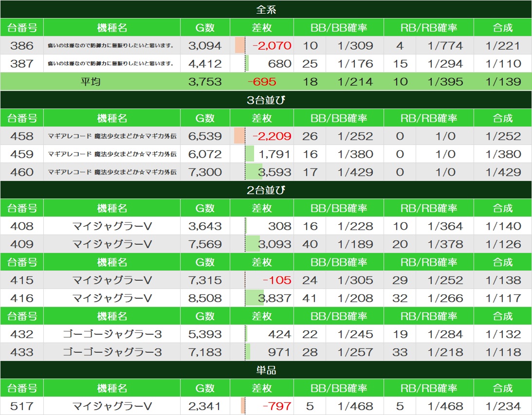Click the 全系 section header
This screenshot has height=415, width=532.
point(266,10)
